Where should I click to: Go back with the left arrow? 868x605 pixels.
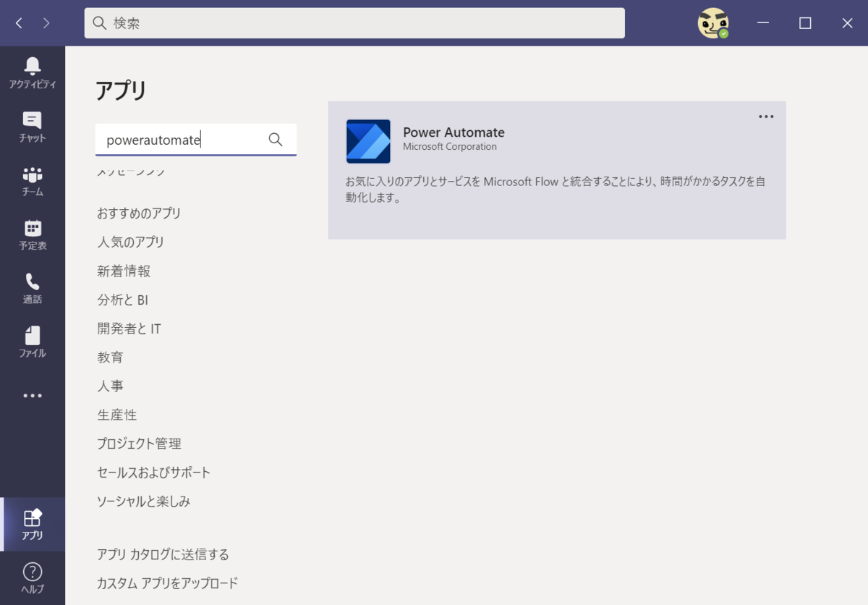click(x=20, y=23)
